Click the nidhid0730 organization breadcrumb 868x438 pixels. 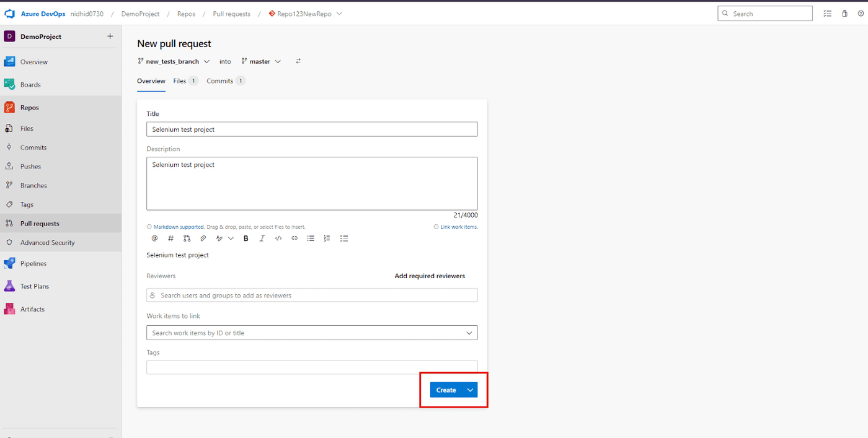point(87,14)
